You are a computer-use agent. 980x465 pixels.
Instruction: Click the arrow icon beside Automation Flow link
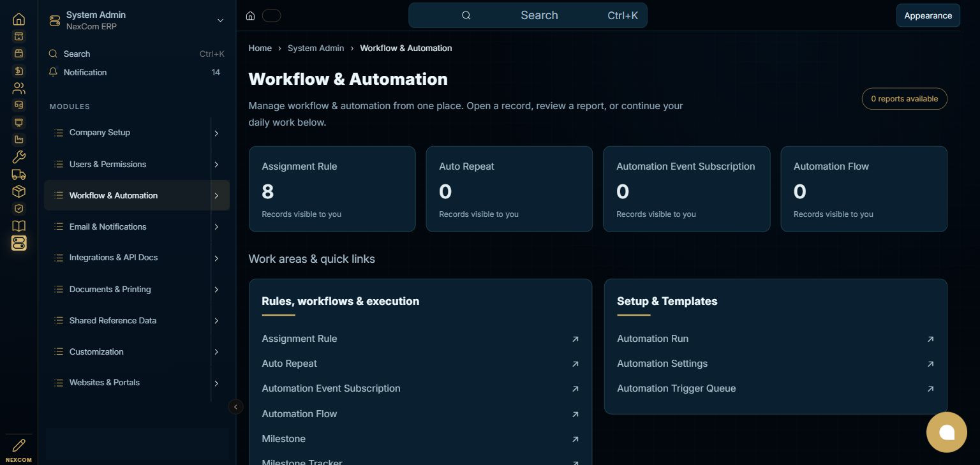click(575, 414)
